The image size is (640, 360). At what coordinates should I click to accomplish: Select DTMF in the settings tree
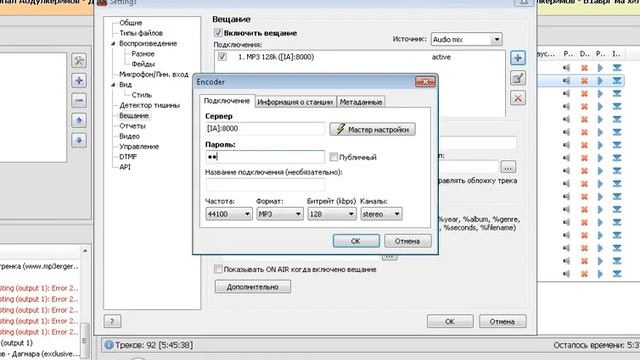point(128,156)
